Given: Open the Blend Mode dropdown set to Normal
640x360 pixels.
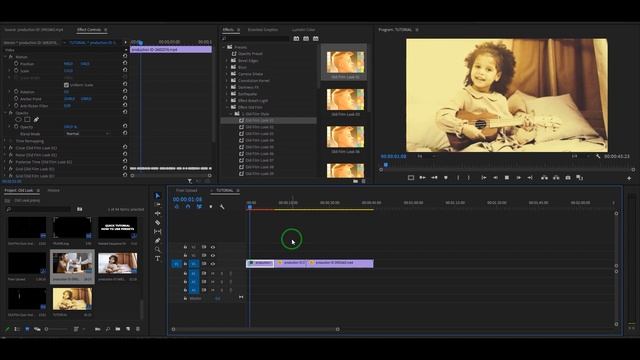Looking at the screenshot, I should [x=87, y=133].
